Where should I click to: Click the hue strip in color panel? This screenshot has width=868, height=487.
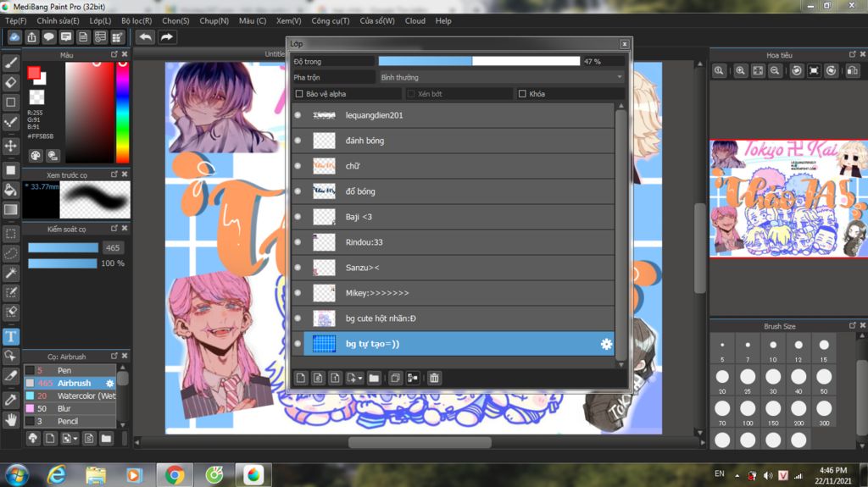point(122,113)
